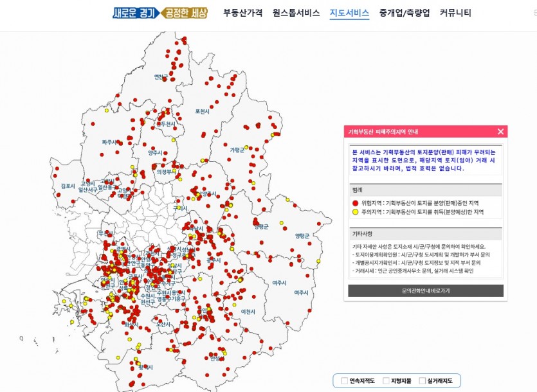The image size is (537, 392).
Task: Click the red 위험지역 legend dot
Action: coord(355,203)
